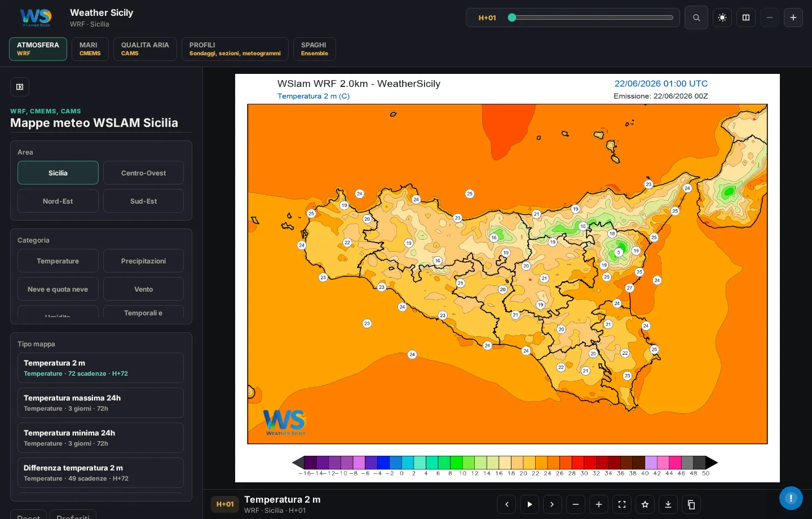
Task: Click the 22/06/2026 01:00 UTC timestamp
Action: pos(661,83)
